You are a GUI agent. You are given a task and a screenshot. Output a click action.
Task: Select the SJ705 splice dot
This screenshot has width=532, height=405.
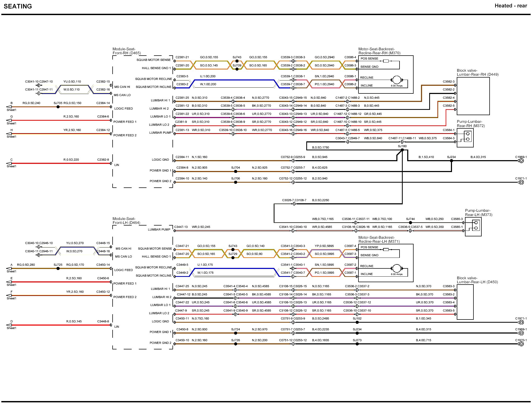[58, 107]
